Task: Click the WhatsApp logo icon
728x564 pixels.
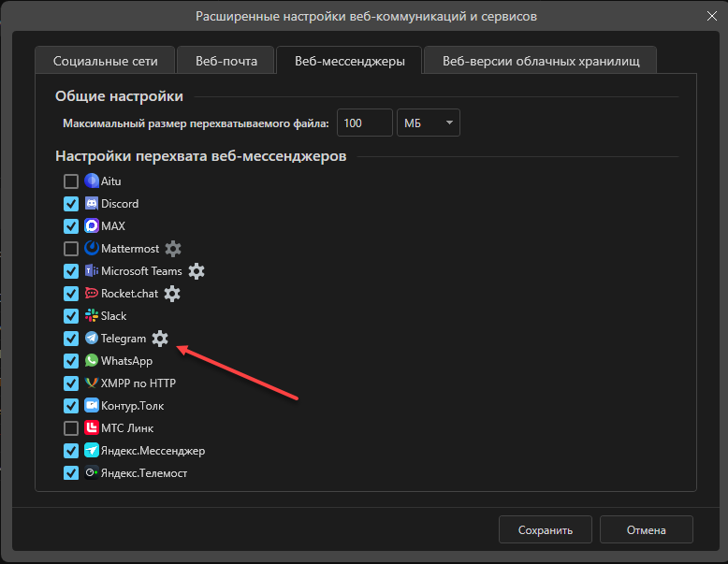Action: (92, 360)
